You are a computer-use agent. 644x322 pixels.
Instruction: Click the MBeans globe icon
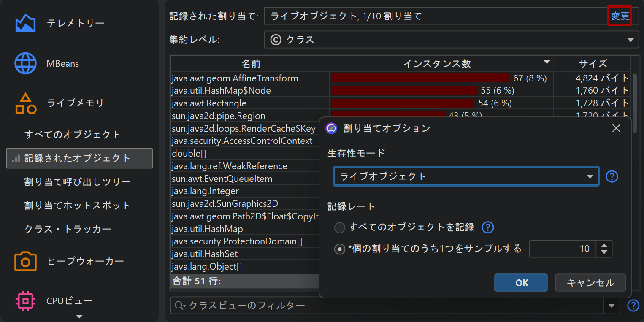tap(25, 64)
